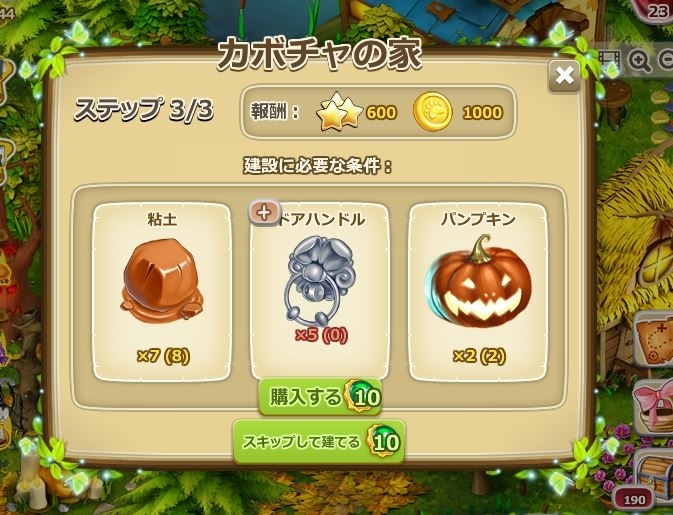Click the ステップ 3/3 step label

point(144,110)
